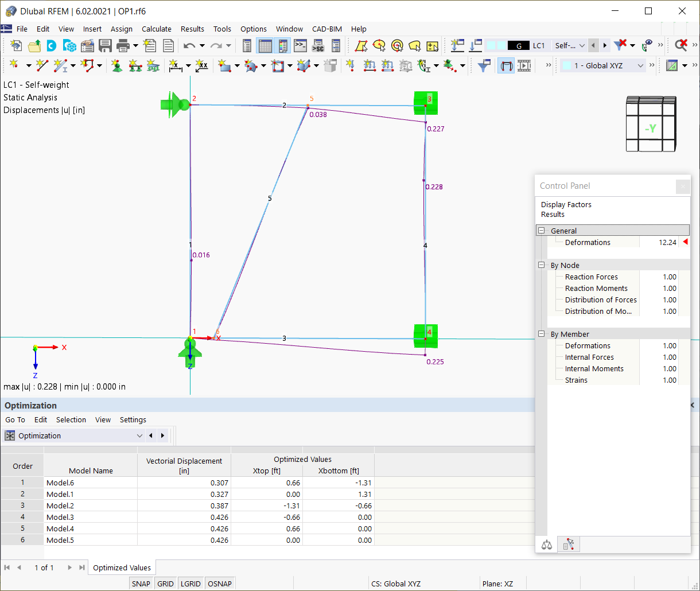Viewport: 700px width, 591px height.
Task: Adjust the Deformations red slider marker
Action: point(685,242)
